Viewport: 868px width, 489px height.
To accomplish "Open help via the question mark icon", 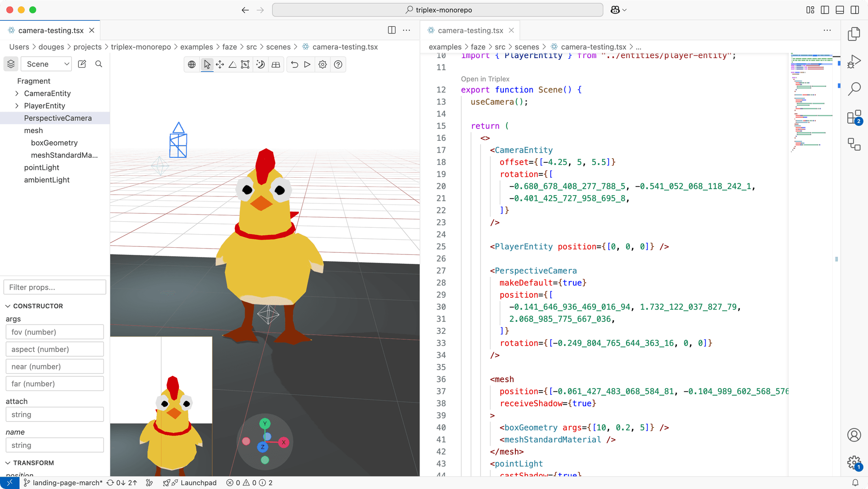I will 338,64.
